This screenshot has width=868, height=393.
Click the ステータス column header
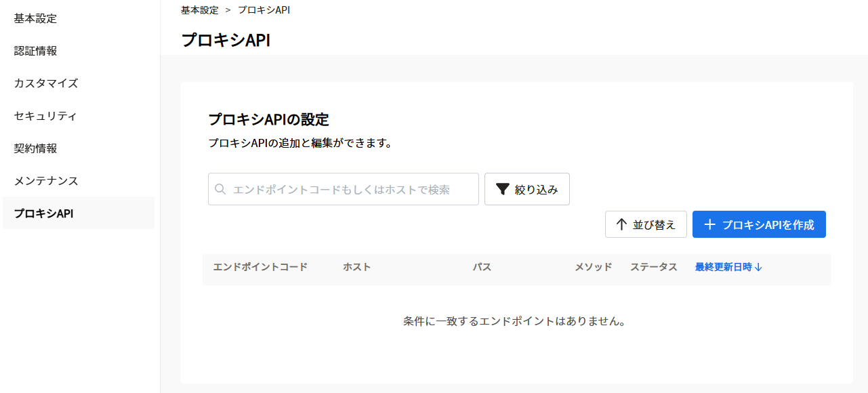654,267
